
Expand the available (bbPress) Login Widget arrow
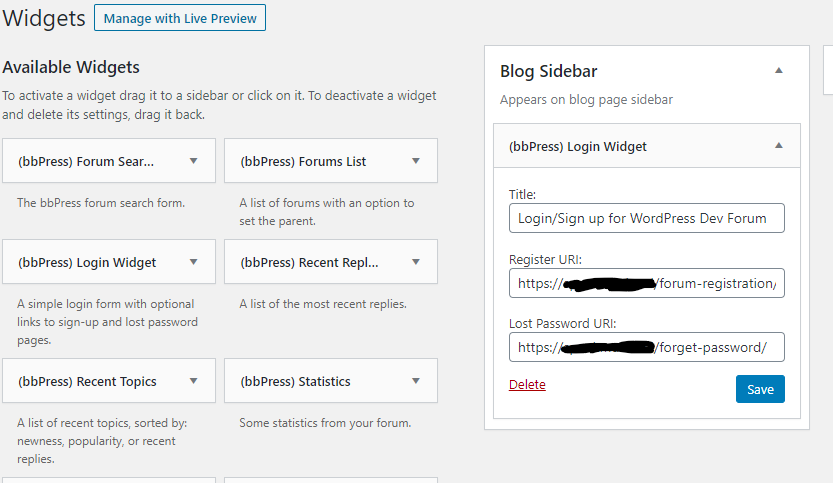tap(193, 262)
